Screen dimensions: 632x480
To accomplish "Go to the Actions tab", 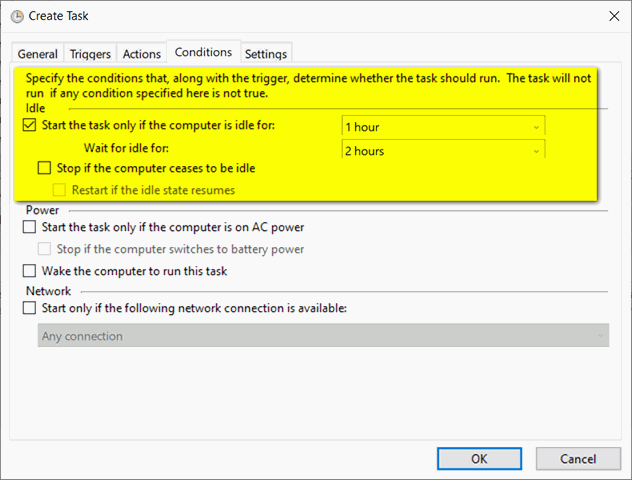I will tap(141, 54).
